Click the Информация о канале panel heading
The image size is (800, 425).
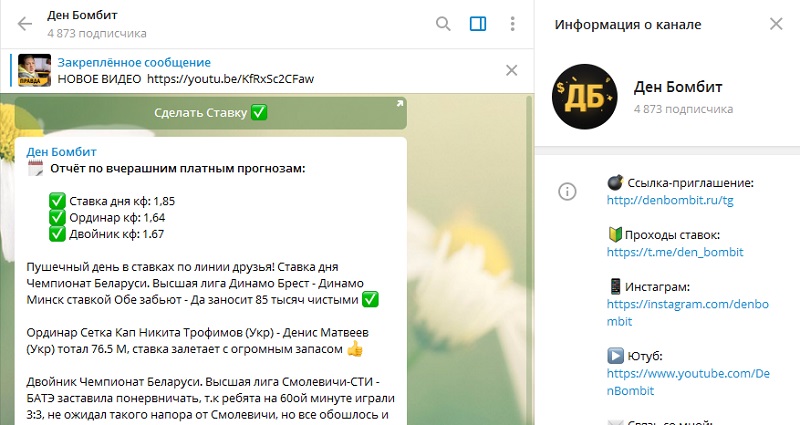coord(627,24)
